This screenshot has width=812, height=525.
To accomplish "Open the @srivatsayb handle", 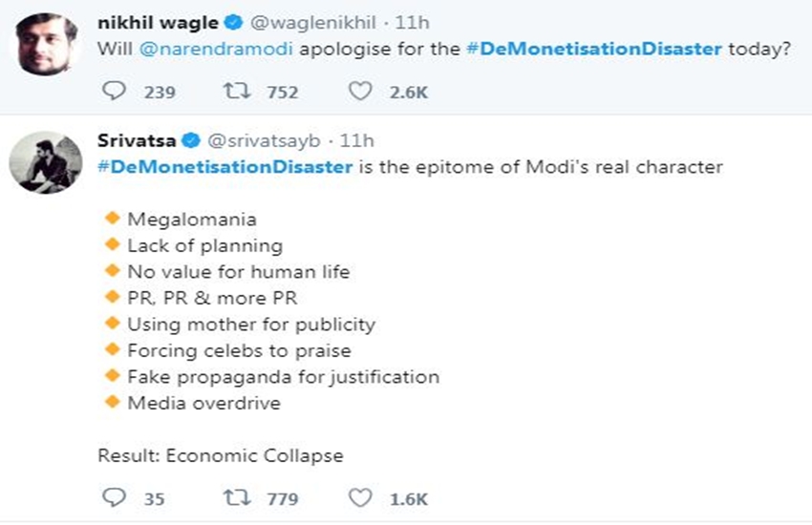I will click(x=263, y=140).
